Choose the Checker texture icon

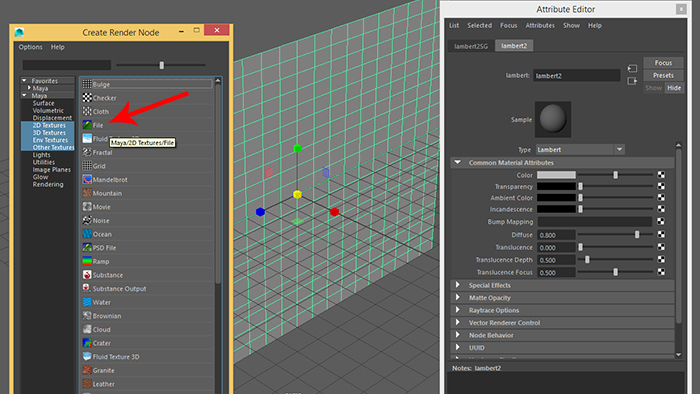point(87,98)
